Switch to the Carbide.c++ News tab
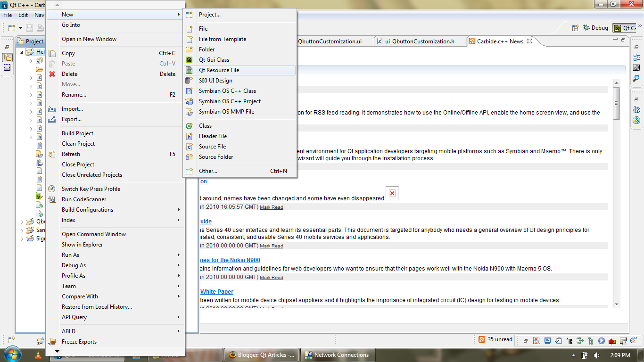This screenshot has height=362, width=644. 500,41
